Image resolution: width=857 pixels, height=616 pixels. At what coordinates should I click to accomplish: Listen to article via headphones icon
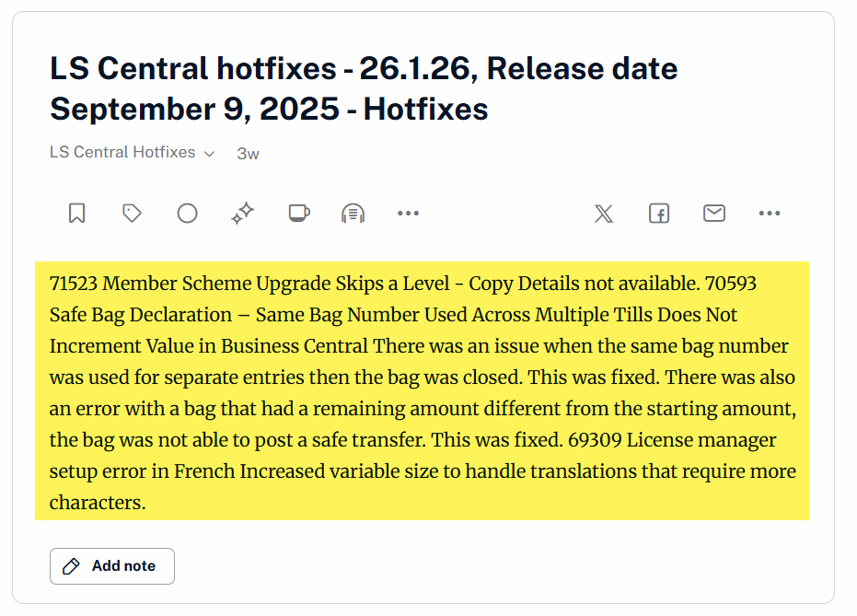353,214
